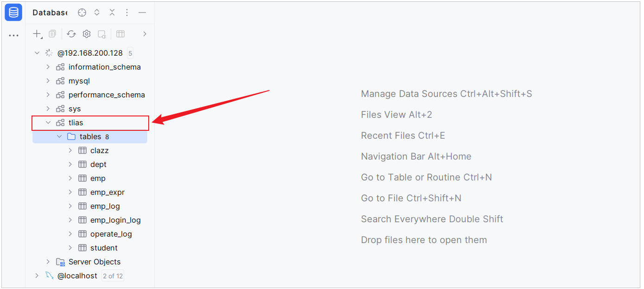The width and height of the screenshot is (644, 289).
Task: Collapse the tables folder
Action: pyautogui.click(x=59, y=136)
